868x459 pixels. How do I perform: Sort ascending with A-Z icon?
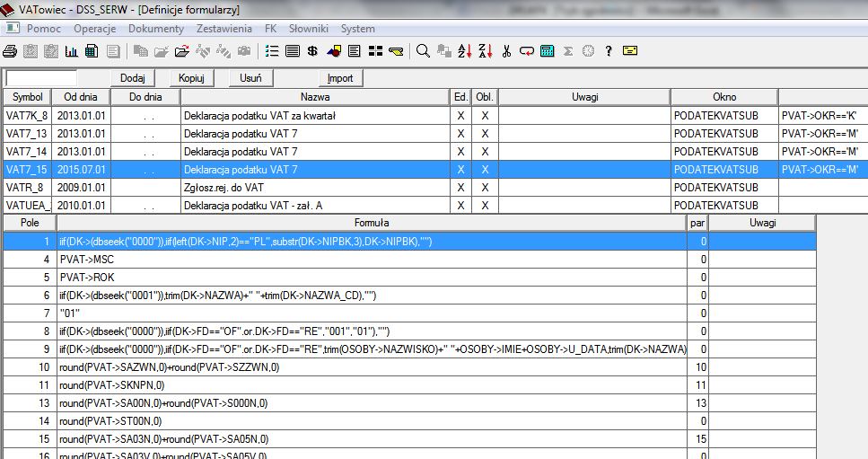click(465, 50)
